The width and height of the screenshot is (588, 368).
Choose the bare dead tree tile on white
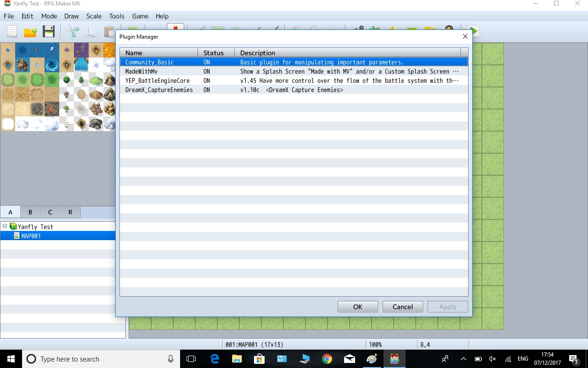click(x=67, y=94)
